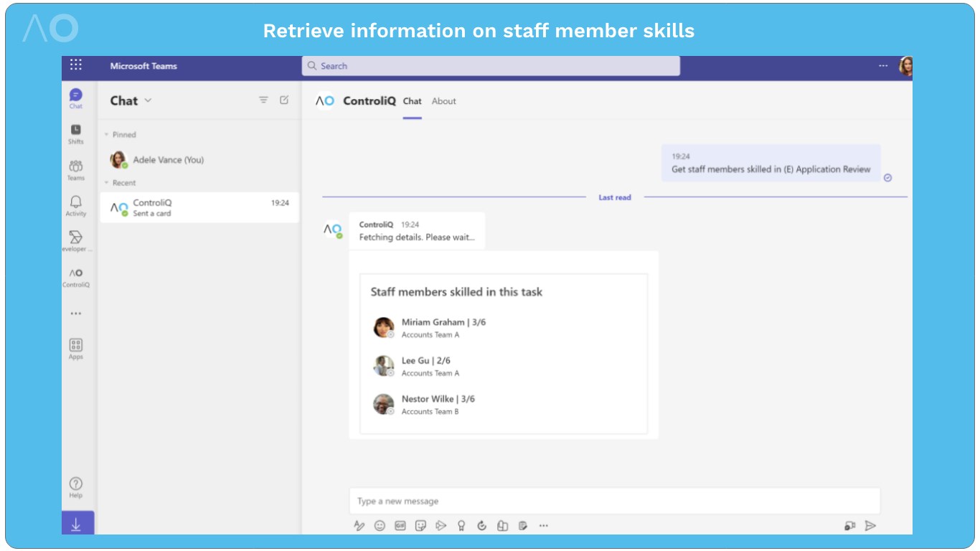Open Settings and more ellipsis in header
This screenshot has height=551, width=980.
[883, 66]
